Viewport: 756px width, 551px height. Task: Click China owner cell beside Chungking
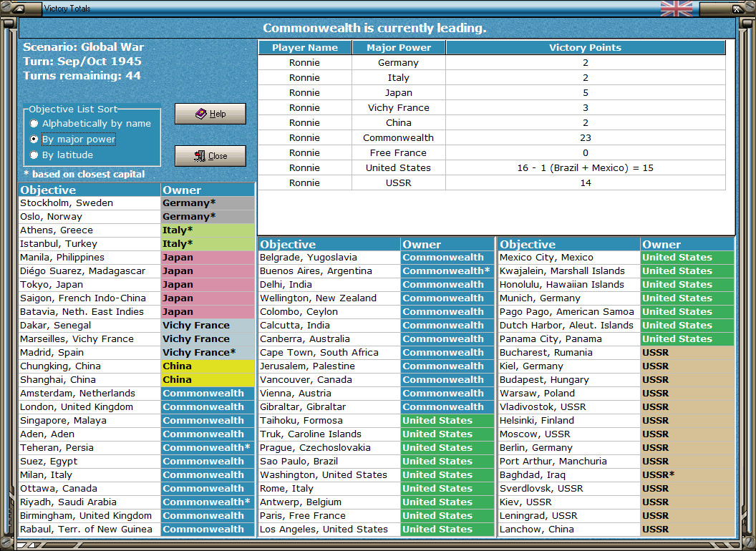(x=208, y=366)
